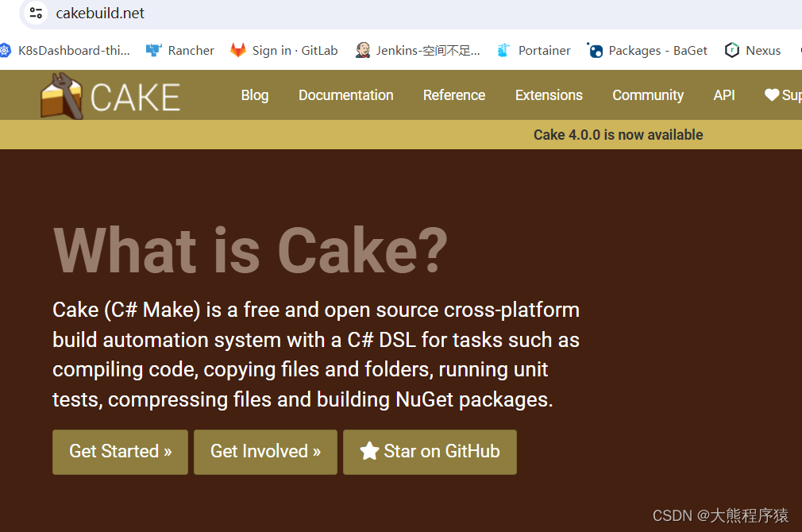Open the Blog menu item
The height and width of the screenshot is (532, 802).
[254, 94]
